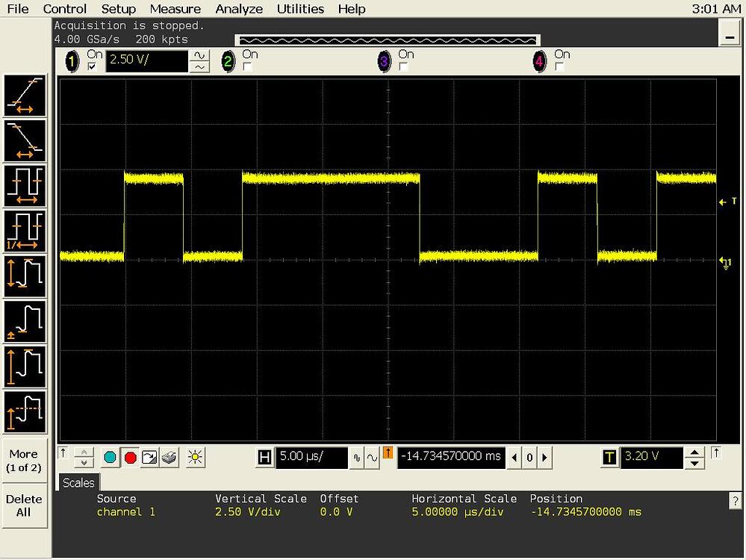Choose the period measurement icon
The height and width of the screenshot is (560, 746).
(x=26, y=186)
